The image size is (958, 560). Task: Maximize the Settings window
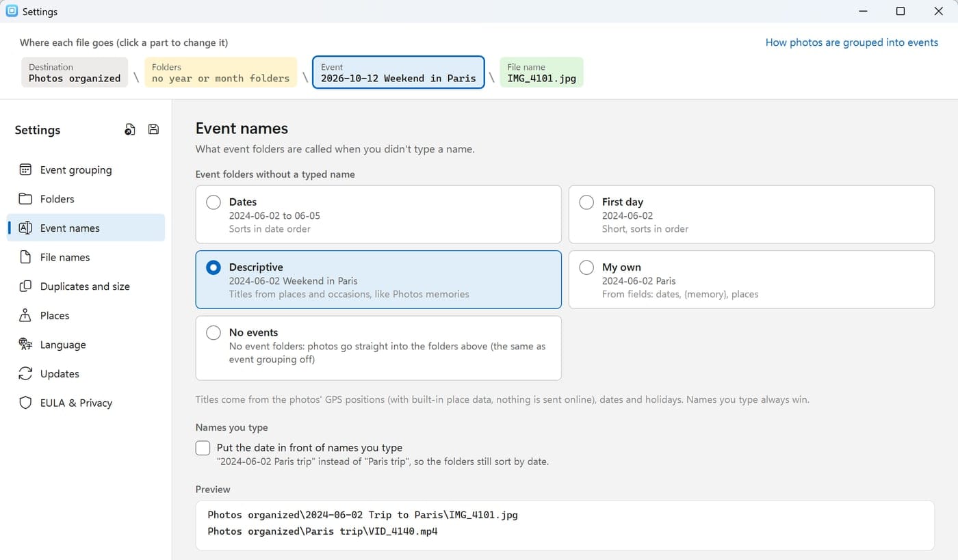point(901,11)
